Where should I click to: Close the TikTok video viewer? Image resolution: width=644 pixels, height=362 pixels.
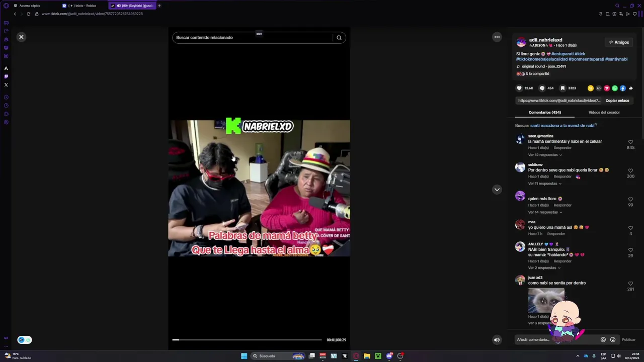tap(21, 37)
